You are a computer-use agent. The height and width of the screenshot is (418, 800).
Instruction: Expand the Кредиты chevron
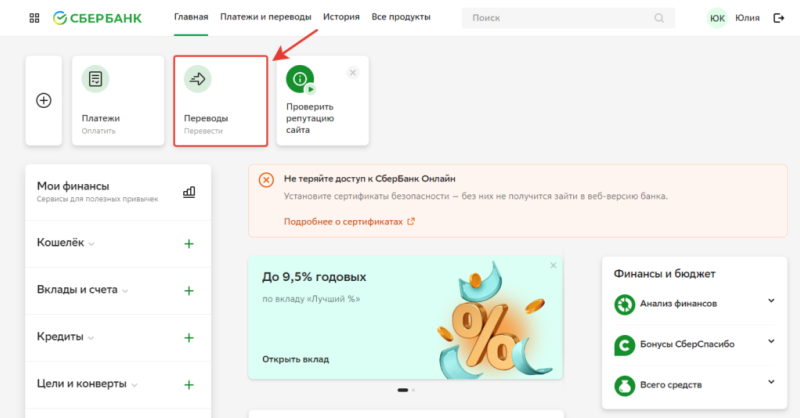coord(91,338)
